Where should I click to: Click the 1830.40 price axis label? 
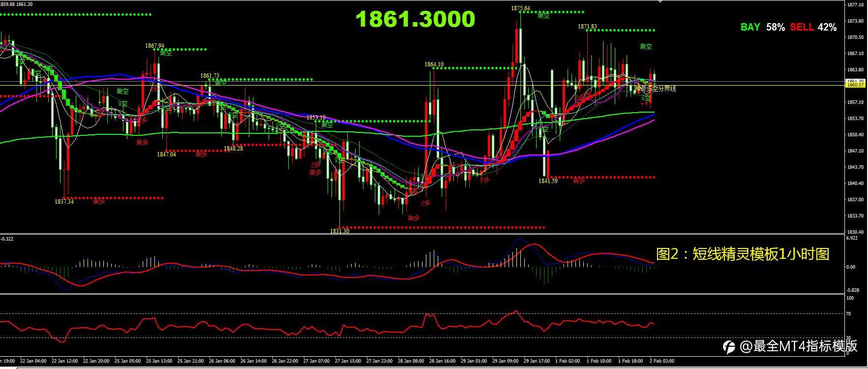[x=856, y=232]
